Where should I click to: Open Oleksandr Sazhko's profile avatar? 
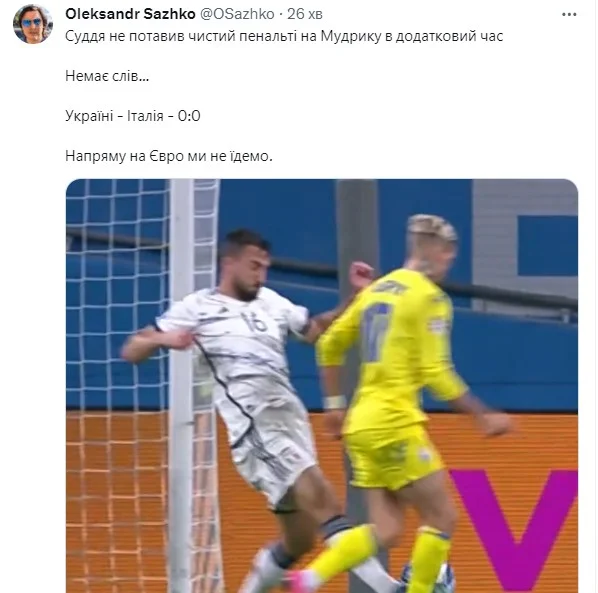pos(33,24)
